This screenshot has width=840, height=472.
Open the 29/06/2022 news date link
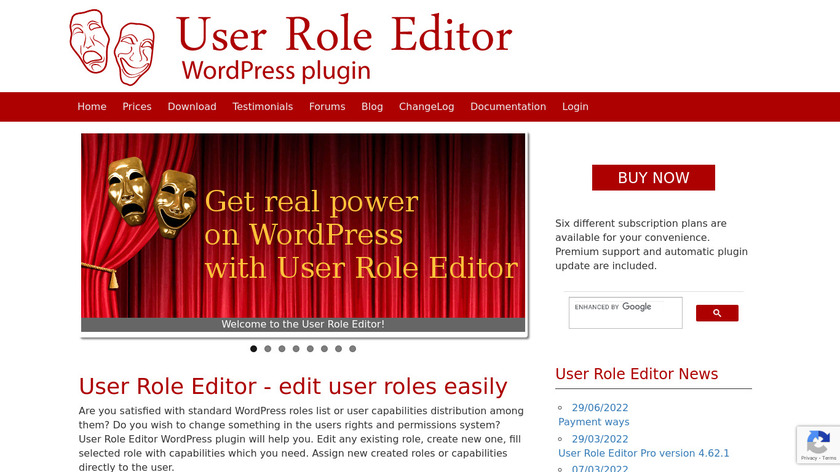pos(599,408)
